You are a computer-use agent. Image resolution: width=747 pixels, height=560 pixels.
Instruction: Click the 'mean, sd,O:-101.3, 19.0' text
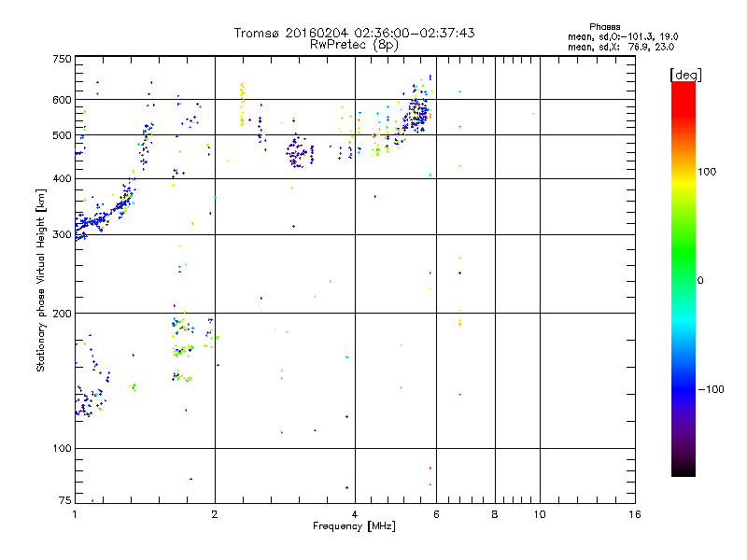[623, 36]
